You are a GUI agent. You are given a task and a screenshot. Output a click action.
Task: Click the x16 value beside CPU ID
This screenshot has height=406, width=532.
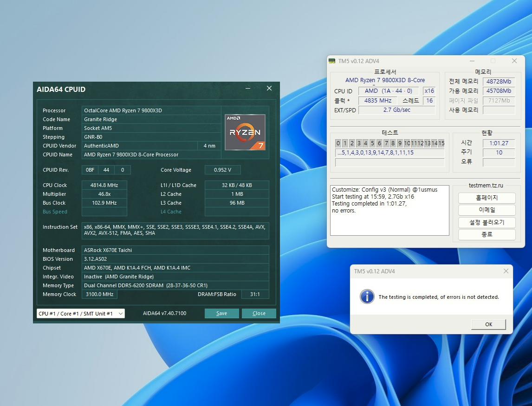pyautogui.click(x=429, y=91)
